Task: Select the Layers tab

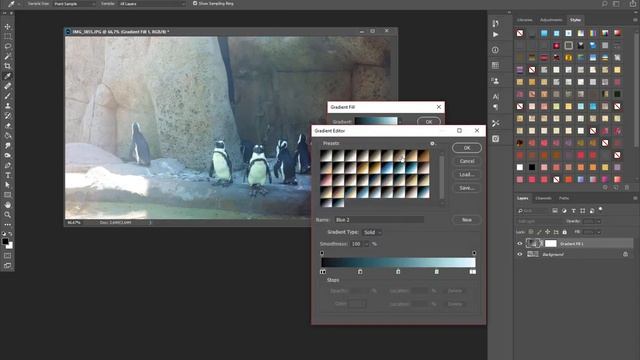Action: pos(522,198)
